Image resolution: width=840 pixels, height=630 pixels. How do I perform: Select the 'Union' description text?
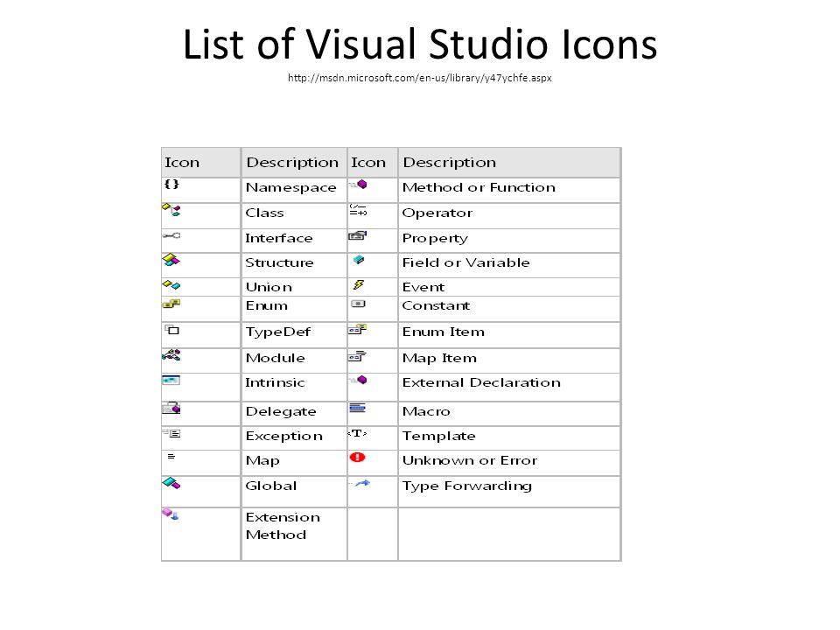(x=269, y=287)
